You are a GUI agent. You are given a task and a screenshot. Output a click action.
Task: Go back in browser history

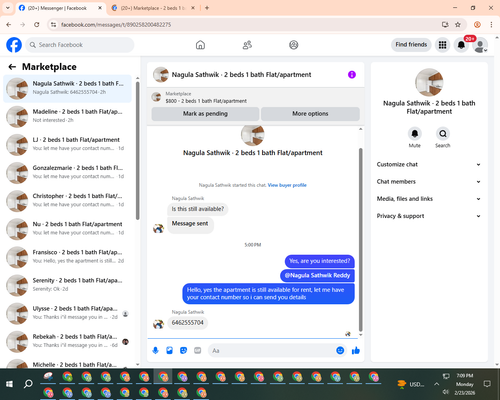click(x=9, y=25)
